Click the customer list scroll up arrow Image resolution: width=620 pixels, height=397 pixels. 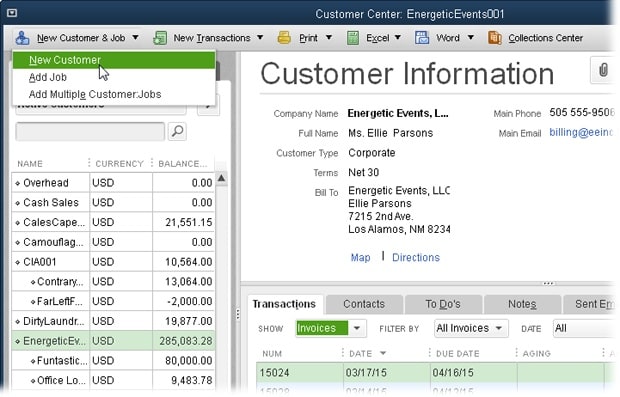tap(221, 179)
